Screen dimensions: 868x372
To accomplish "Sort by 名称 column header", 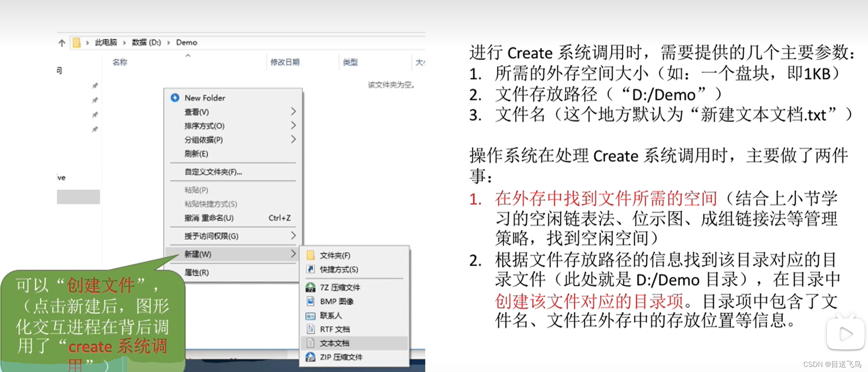I will [x=120, y=62].
